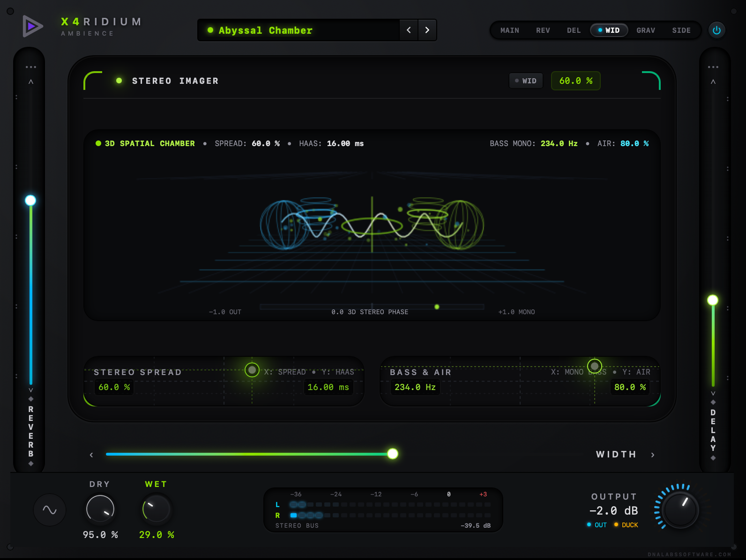
Task: Click right arrow after WIDTH label
Action: coord(653,455)
